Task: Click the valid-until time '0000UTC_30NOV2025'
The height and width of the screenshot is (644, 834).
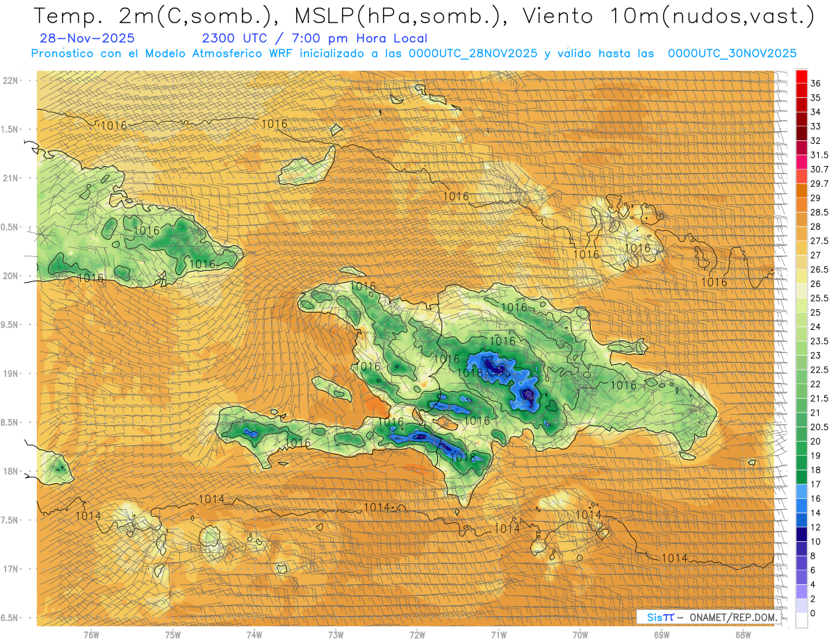Action: 732,53
